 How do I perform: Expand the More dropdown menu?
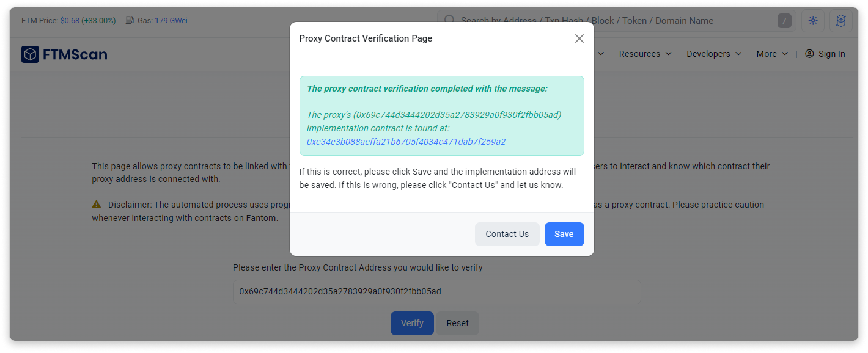tap(772, 54)
